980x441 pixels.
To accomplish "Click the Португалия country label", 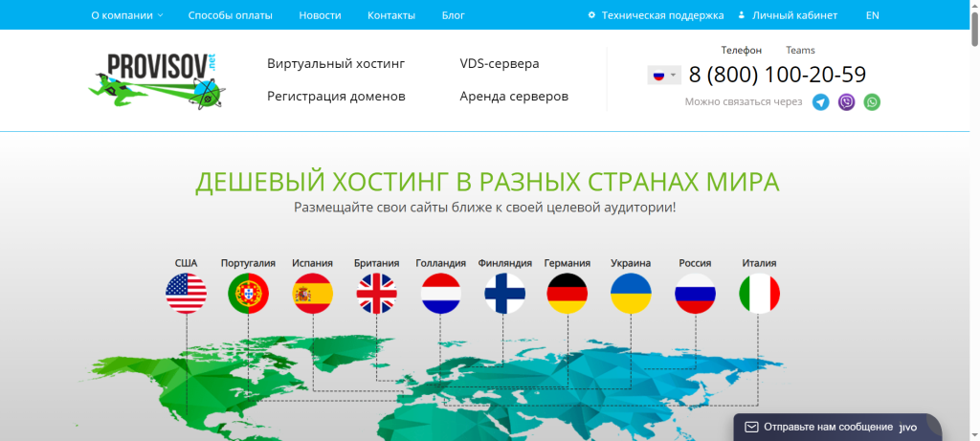I will 248,263.
